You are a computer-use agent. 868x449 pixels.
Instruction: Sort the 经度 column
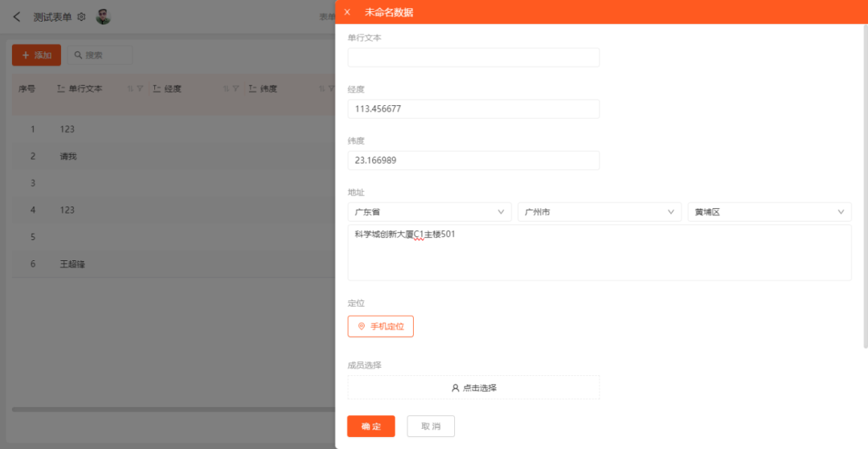click(227, 88)
